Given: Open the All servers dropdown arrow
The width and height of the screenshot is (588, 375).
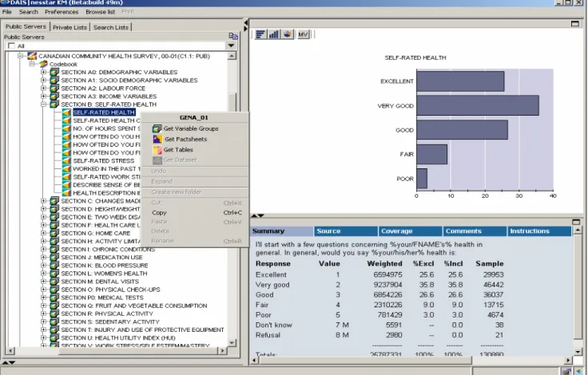Looking at the screenshot, I should click(x=231, y=45).
